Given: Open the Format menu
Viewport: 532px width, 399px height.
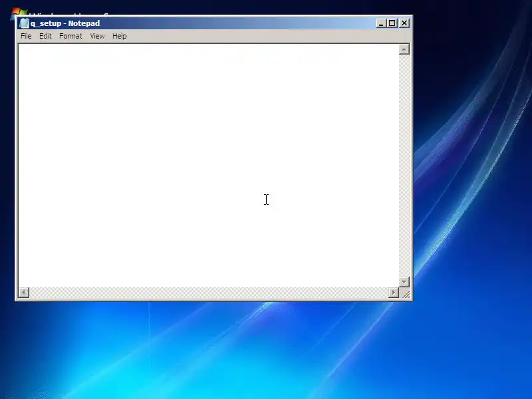Looking at the screenshot, I should (x=70, y=36).
